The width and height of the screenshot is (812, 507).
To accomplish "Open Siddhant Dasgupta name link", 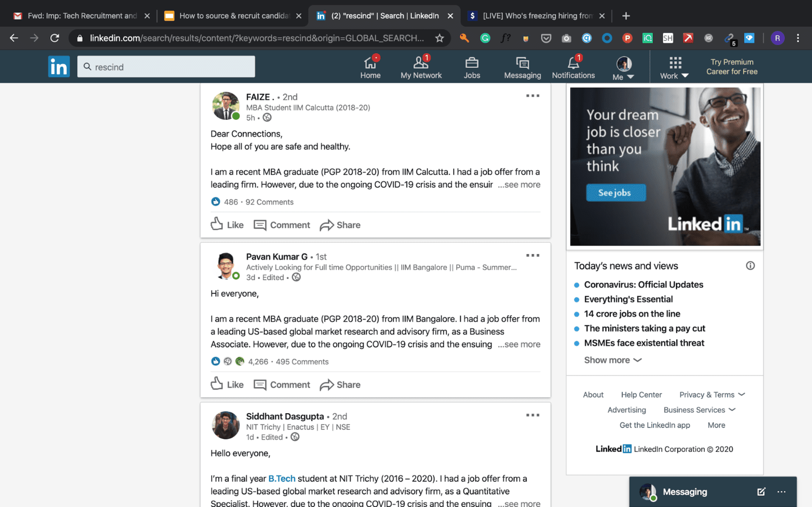I will point(285,416).
